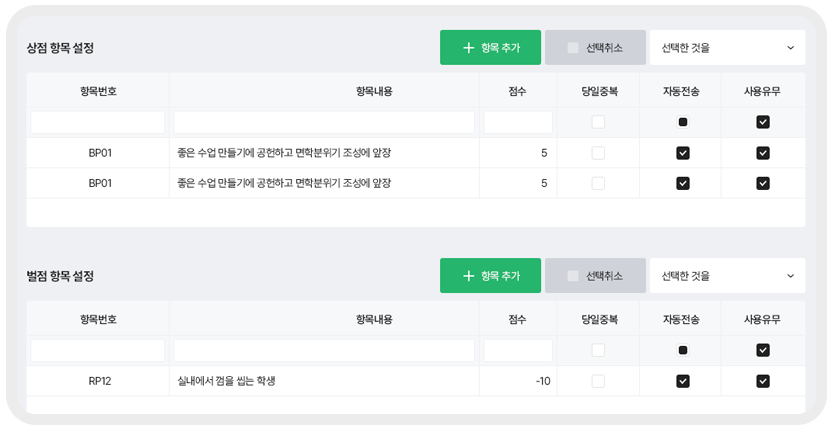
Task: Click 항목 추가 button in 상점 항목 설정
Action: 490,47
